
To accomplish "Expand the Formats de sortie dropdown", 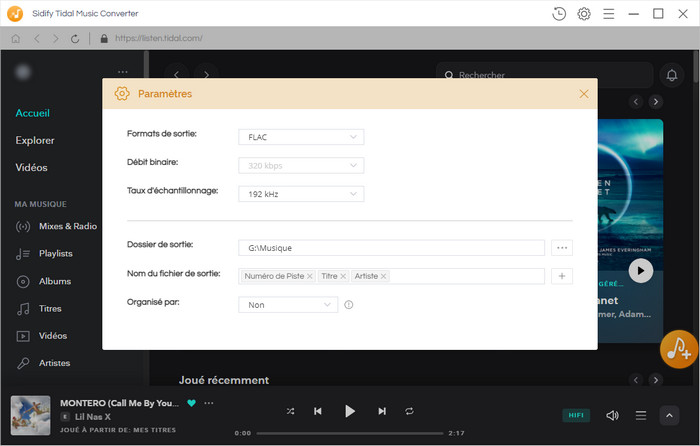I will (301, 137).
